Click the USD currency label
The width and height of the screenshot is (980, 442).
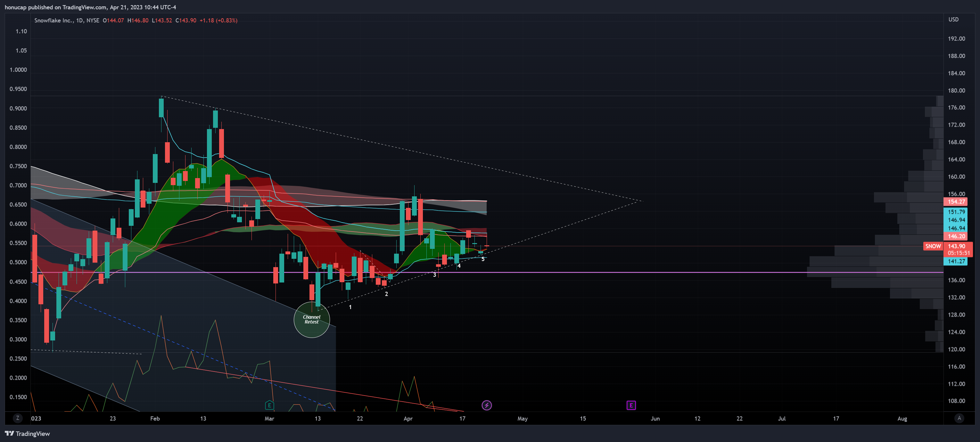(953, 20)
